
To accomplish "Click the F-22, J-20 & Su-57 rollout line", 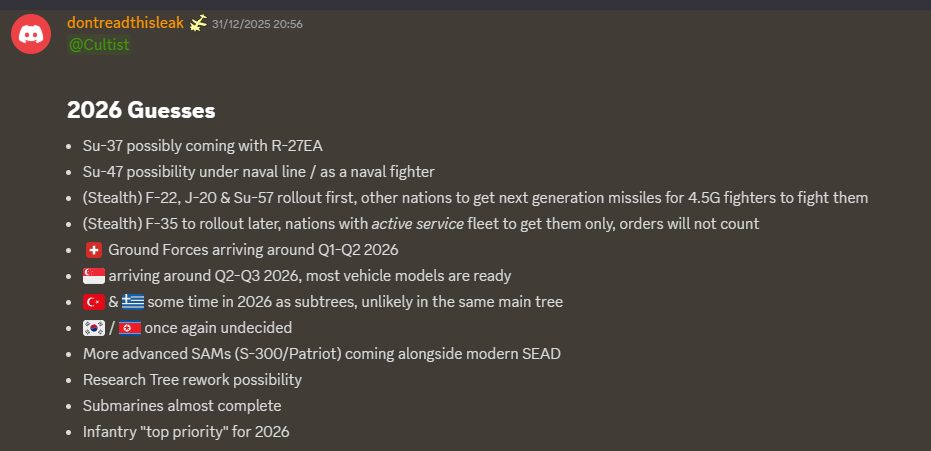I will (x=475, y=198).
